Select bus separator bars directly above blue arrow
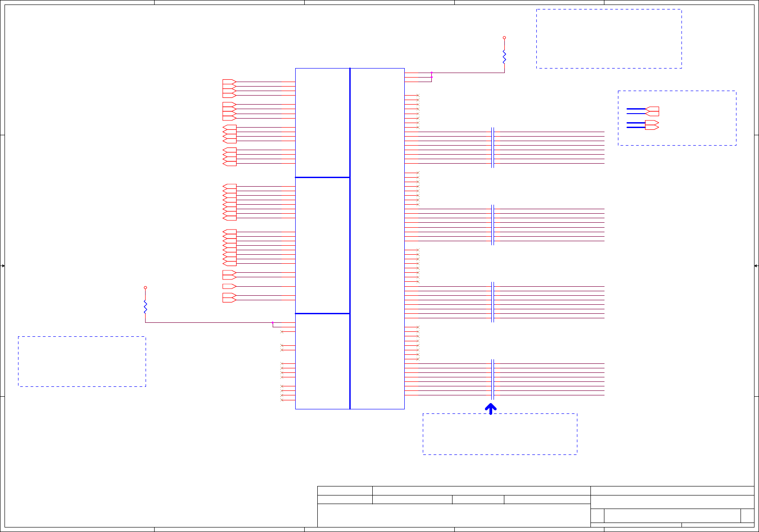This screenshot has width=759, height=532. 493,380
